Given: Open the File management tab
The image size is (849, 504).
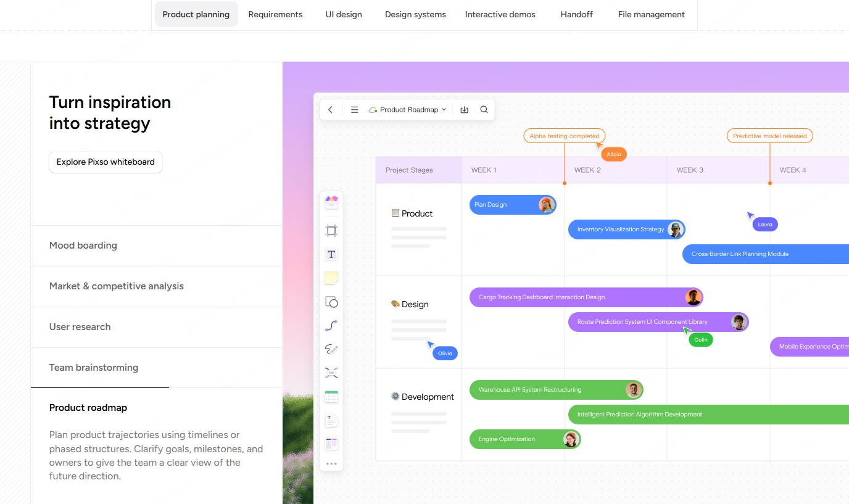Looking at the screenshot, I should pyautogui.click(x=652, y=14).
